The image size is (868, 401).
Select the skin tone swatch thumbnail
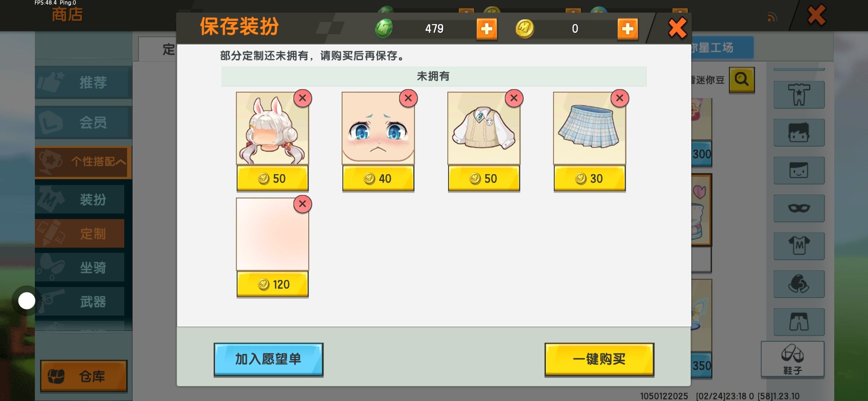coord(272,234)
